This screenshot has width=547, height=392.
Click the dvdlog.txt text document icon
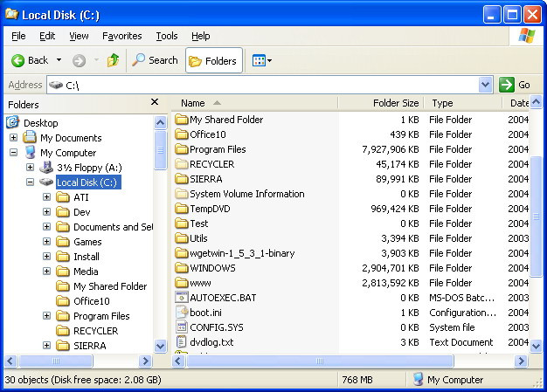pos(182,342)
